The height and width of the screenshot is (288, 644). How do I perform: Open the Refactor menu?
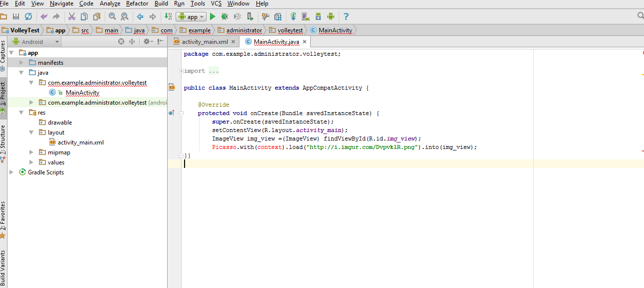coord(137,3)
